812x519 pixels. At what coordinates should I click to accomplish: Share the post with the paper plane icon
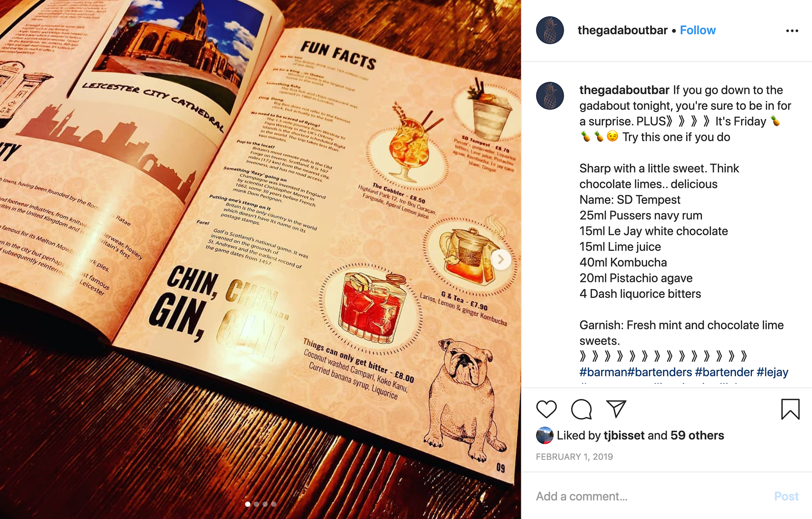616,409
